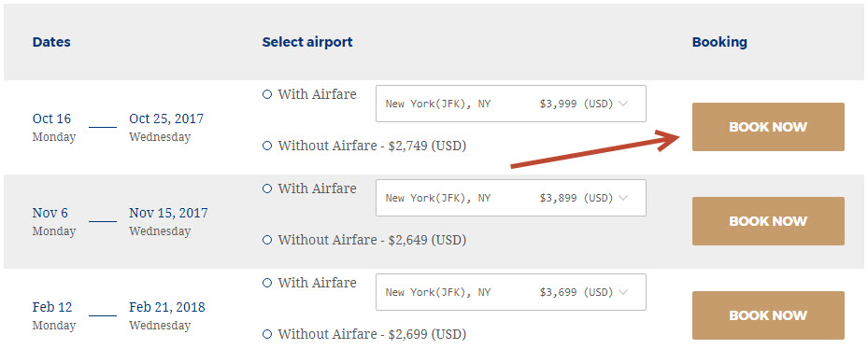Choose Without Airfare $2,699 option
This screenshot has width=868, height=363.
pos(267,334)
